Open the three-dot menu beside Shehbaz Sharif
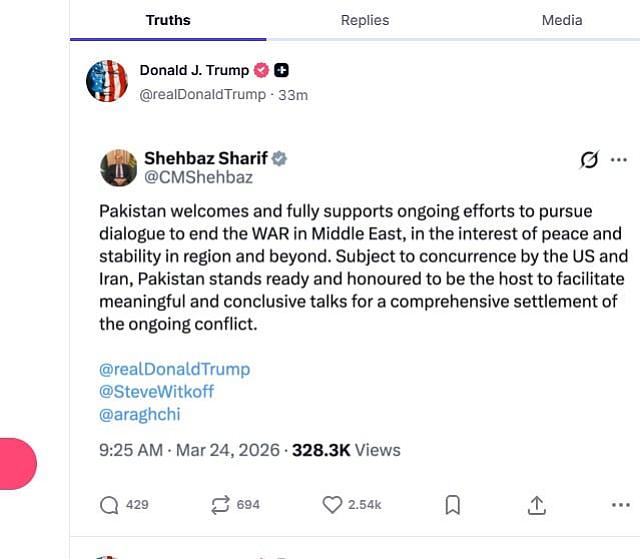This screenshot has width=640, height=559. pos(619,160)
